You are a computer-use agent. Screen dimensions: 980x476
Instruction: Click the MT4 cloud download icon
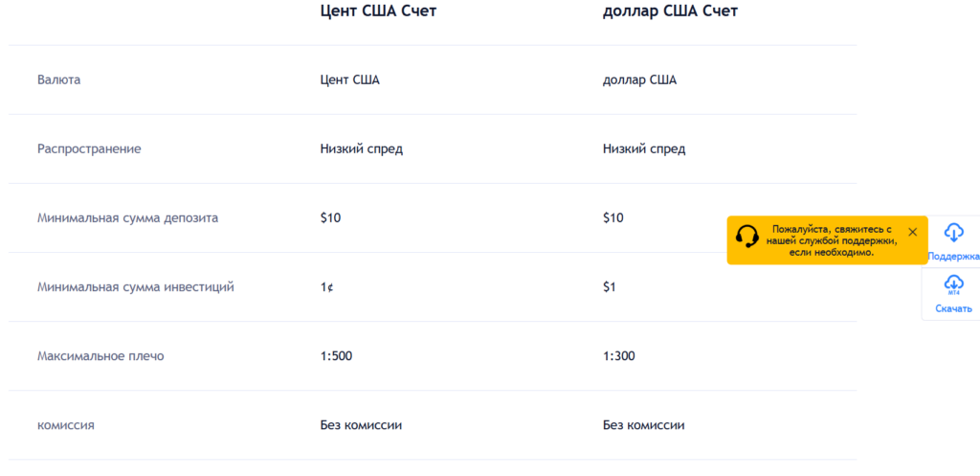[x=953, y=284]
